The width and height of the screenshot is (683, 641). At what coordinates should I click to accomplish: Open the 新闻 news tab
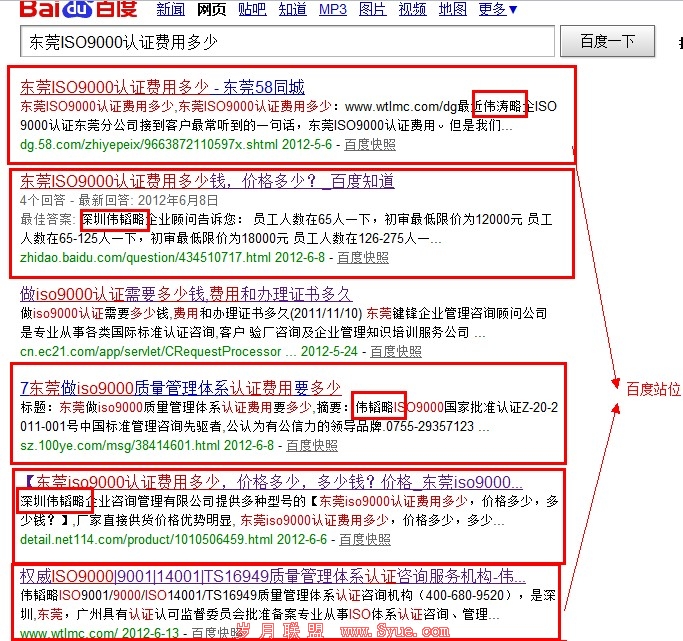point(171,9)
